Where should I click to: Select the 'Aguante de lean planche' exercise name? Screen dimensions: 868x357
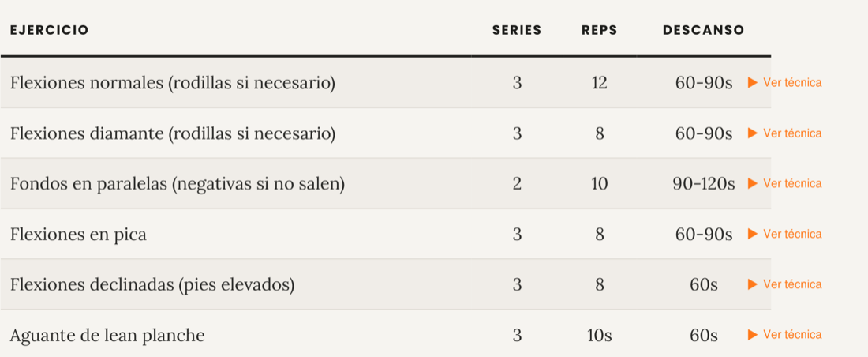(x=107, y=336)
